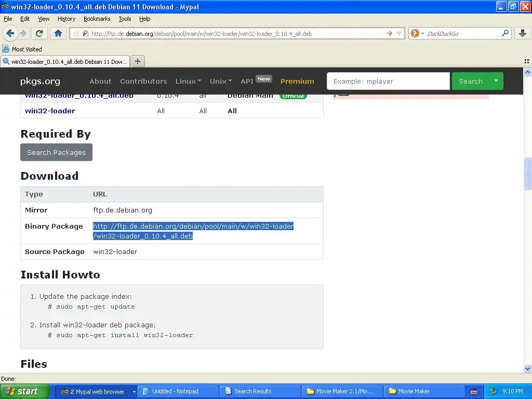Open the win32-loader package link
Viewport: 532px width, 399px height.
(50, 111)
